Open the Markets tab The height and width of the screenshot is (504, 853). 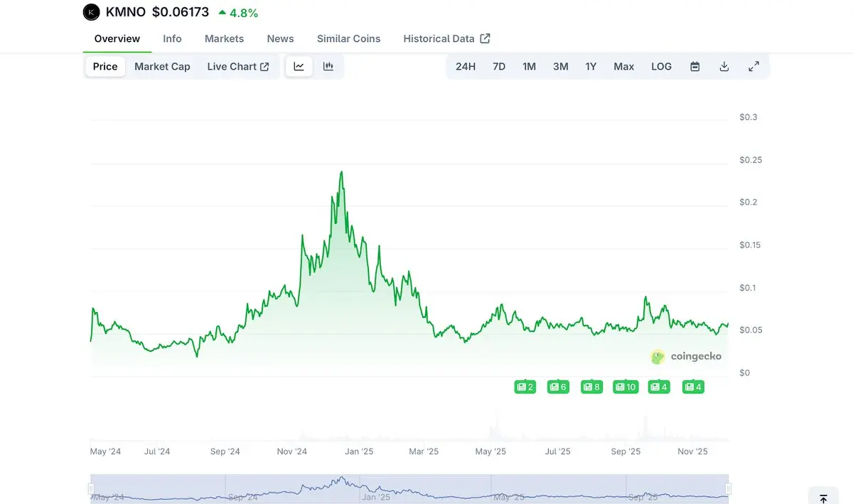224,39
